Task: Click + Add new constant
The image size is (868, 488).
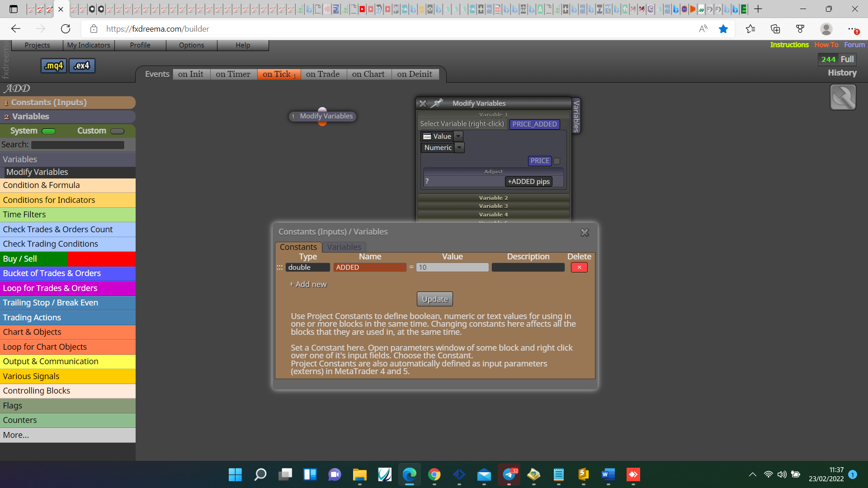Action: [x=308, y=284]
